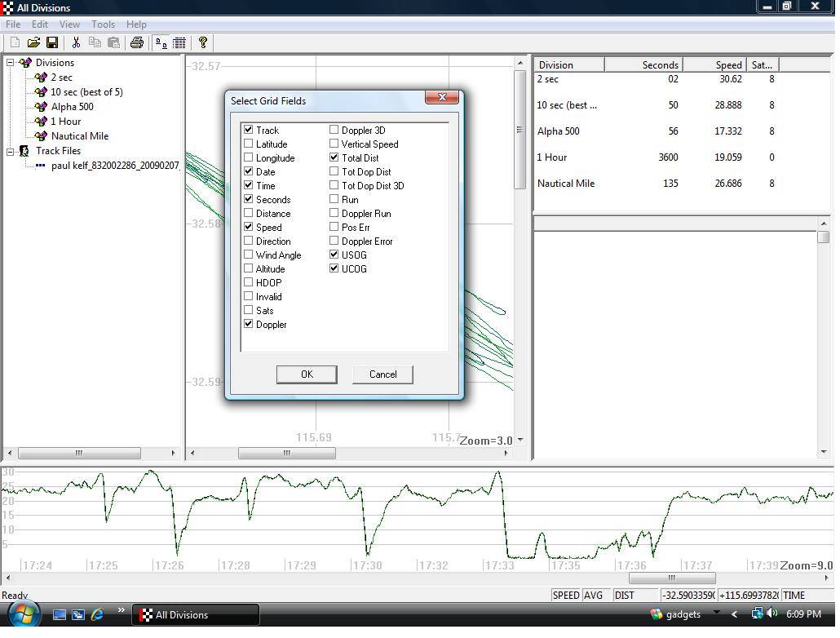Viewport: 840px width, 638px height.
Task: Click the Cut scissors icon
Action: (76, 42)
